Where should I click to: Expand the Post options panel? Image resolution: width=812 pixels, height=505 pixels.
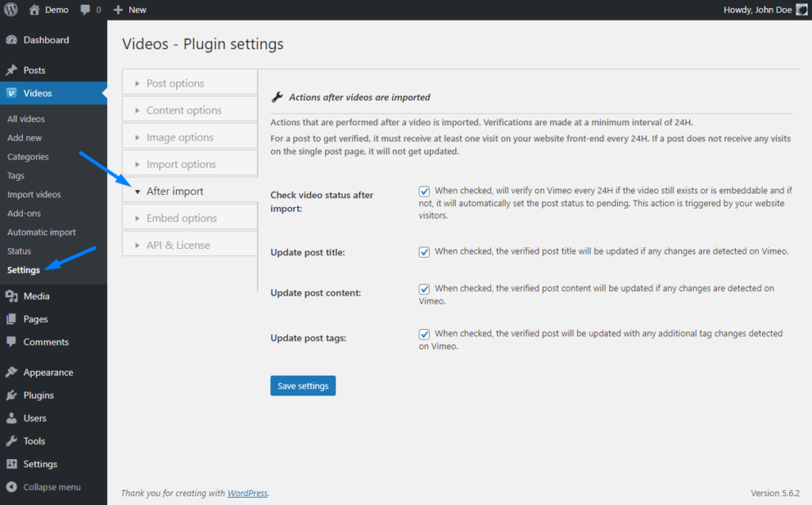pyautogui.click(x=189, y=82)
